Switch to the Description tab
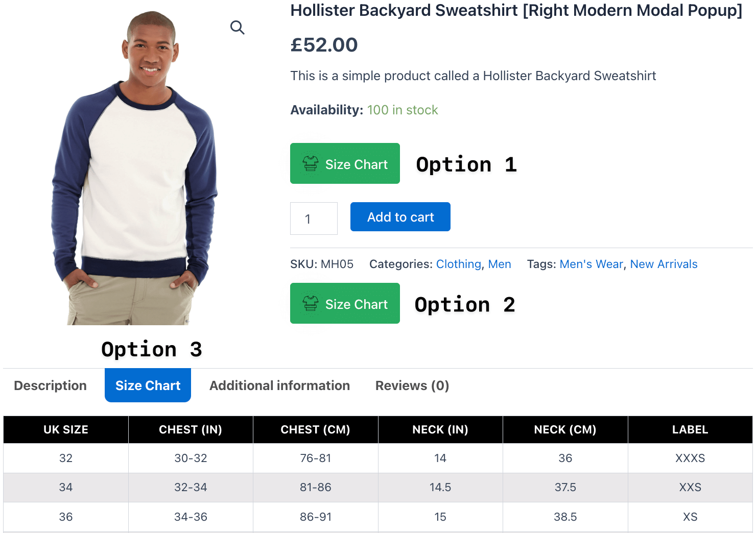This screenshot has height=533, width=756. coord(51,385)
